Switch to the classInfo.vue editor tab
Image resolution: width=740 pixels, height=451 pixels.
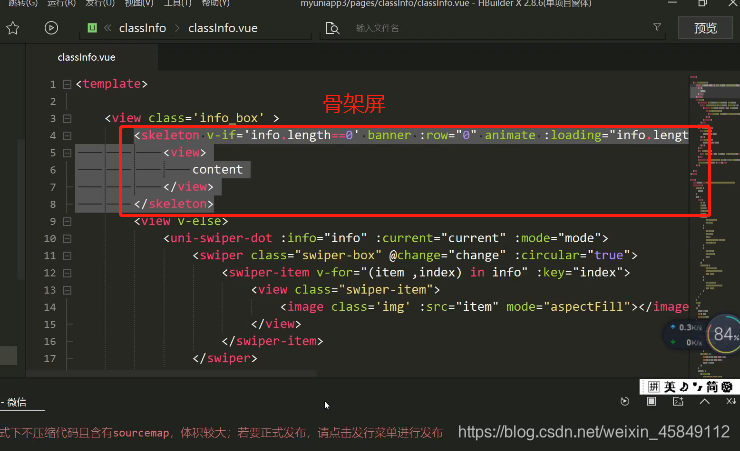click(86, 58)
